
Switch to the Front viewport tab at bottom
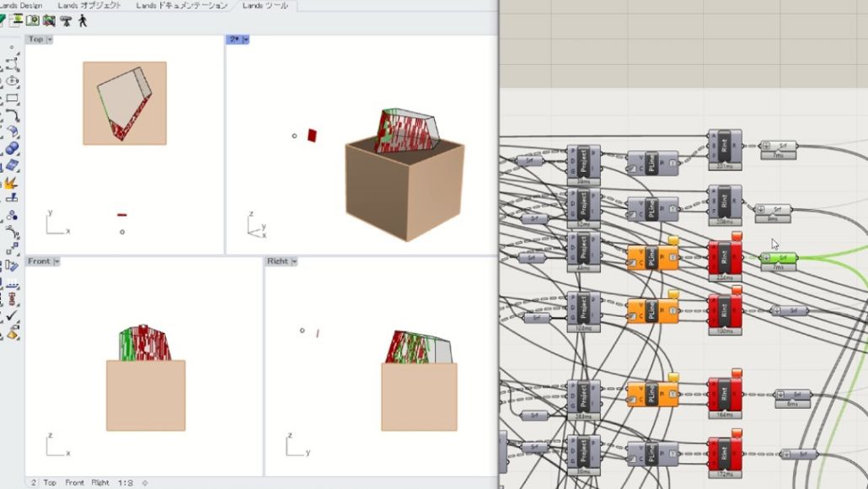click(x=75, y=482)
